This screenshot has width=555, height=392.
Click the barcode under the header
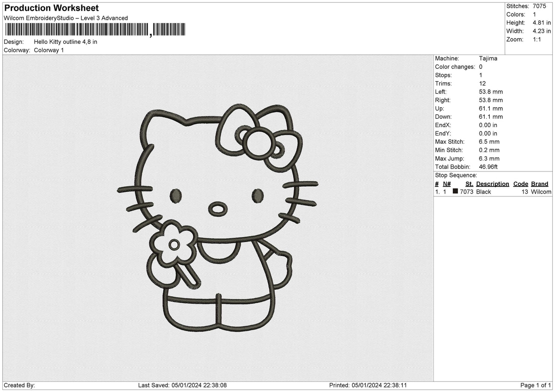[x=95, y=30]
